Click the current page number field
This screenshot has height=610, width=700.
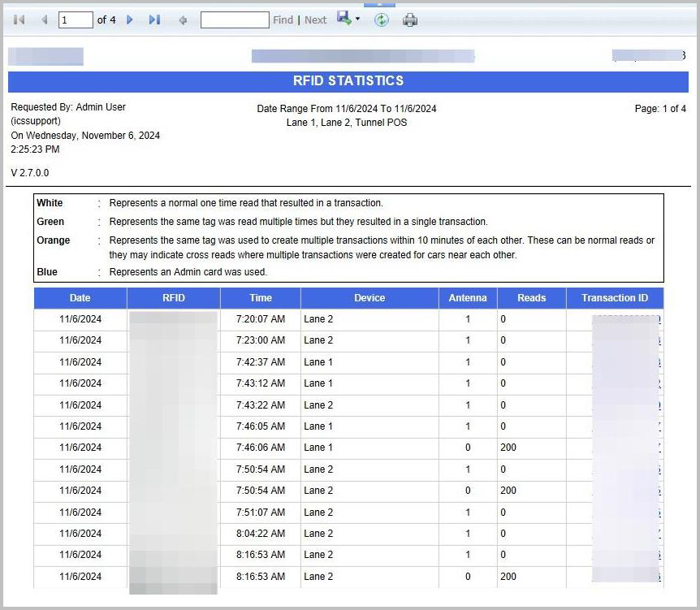pyautogui.click(x=76, y=20)
